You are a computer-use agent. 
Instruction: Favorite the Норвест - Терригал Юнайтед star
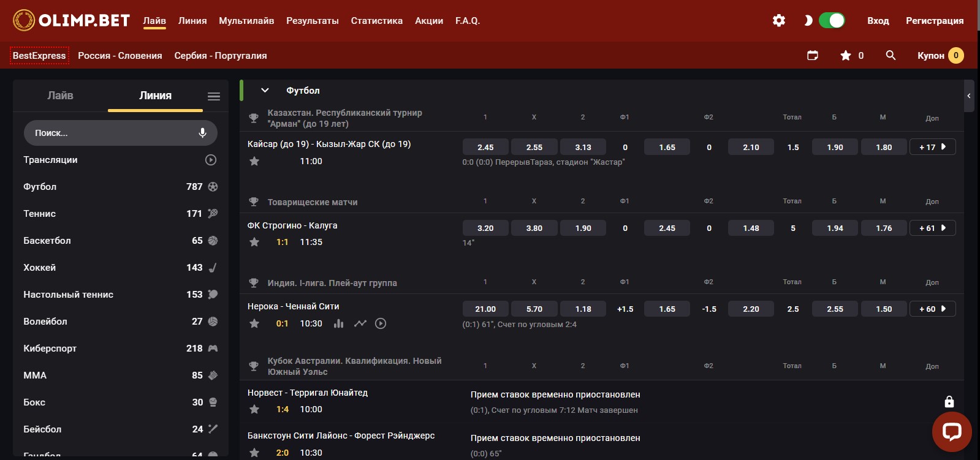(254, 409)
